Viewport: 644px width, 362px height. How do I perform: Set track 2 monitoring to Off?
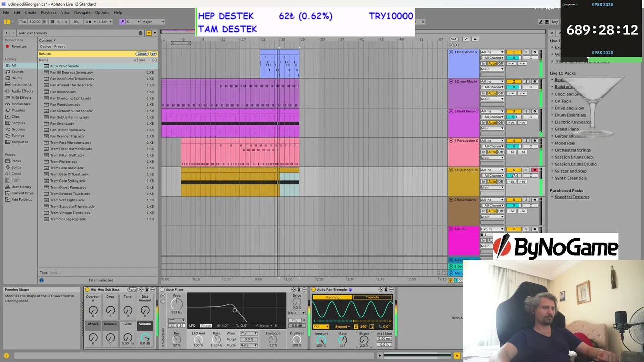coord(501,93)
